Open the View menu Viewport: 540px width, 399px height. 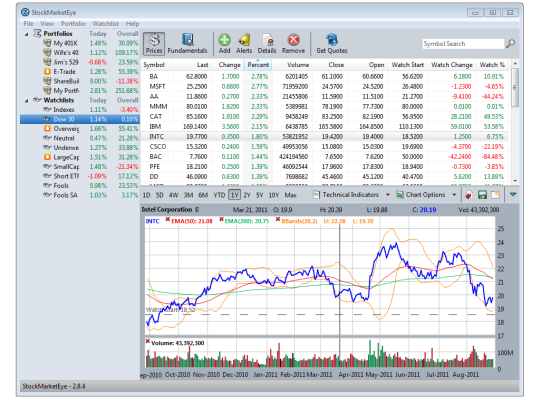tap(47, 24)
